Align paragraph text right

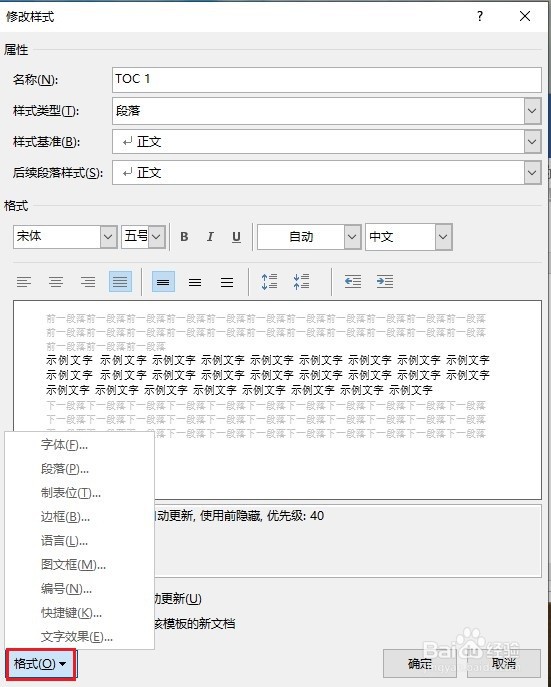(x=88, y=281)
